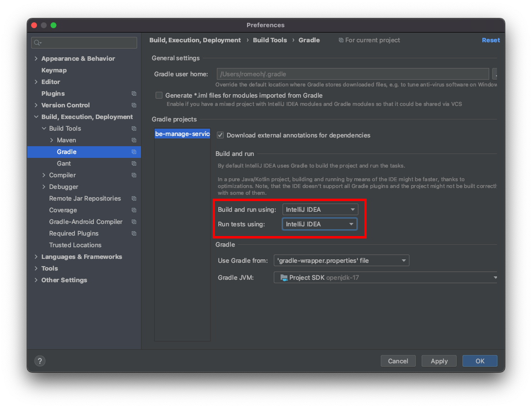Expand the Tools tree node
Viewport: 532px width, 408px height.
point(36,269)
